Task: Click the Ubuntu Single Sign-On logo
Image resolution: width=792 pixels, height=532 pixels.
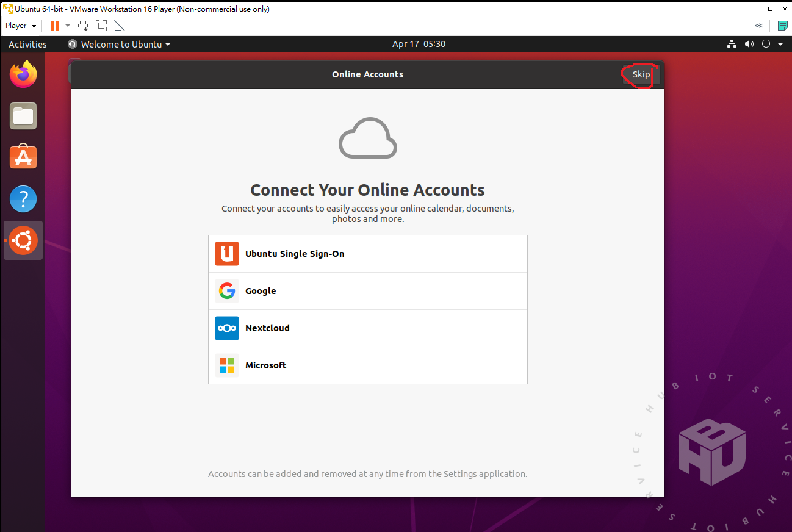Action: 227,254
